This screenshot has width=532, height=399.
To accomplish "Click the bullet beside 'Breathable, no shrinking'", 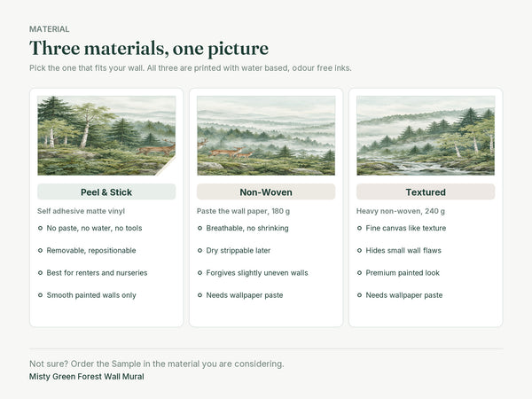I will coord(199,228).
